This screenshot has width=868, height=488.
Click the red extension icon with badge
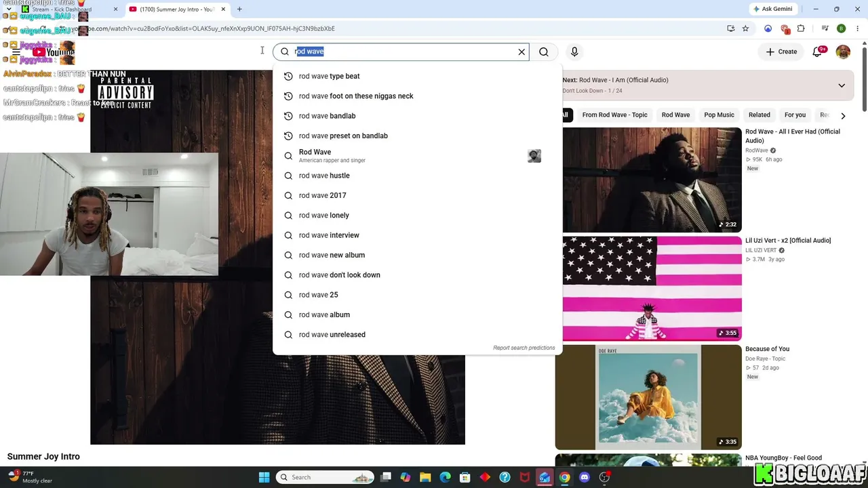pos(785,29)
